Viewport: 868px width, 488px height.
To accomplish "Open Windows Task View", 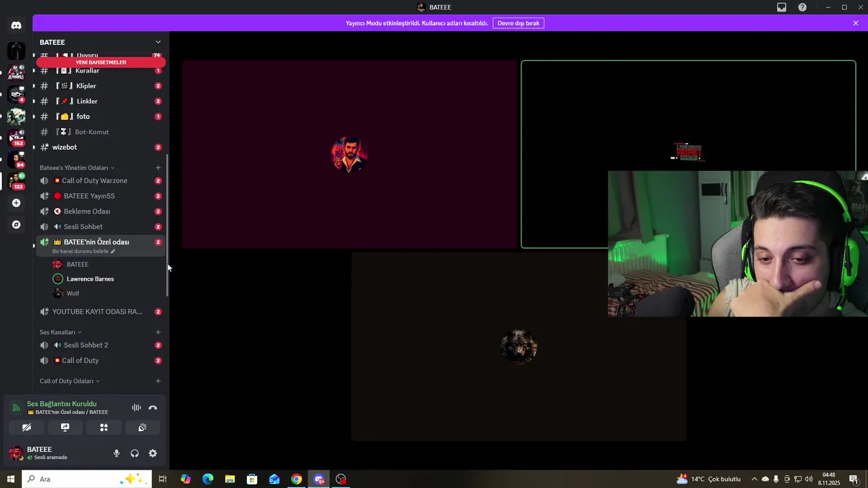I will click(163, 479).
